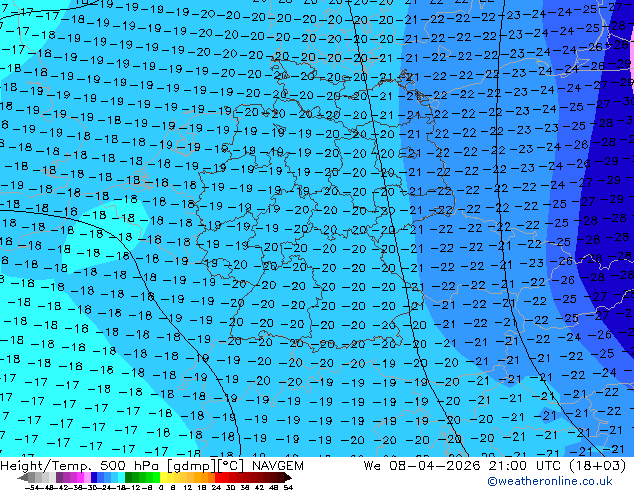Click the bright red swatch in the legend
This screenshot has height=490, width=634.
coord(218,477)
